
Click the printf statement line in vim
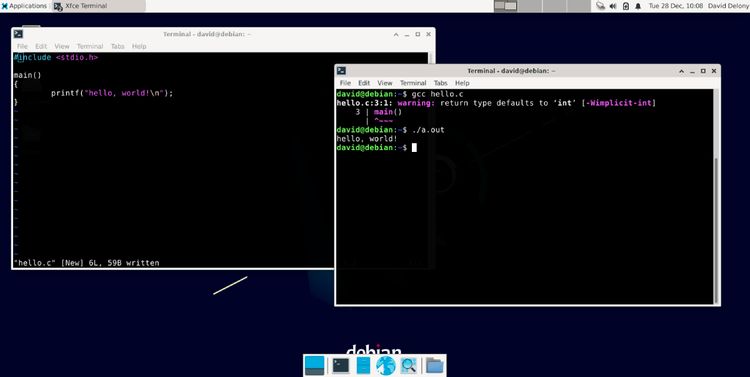112,93
